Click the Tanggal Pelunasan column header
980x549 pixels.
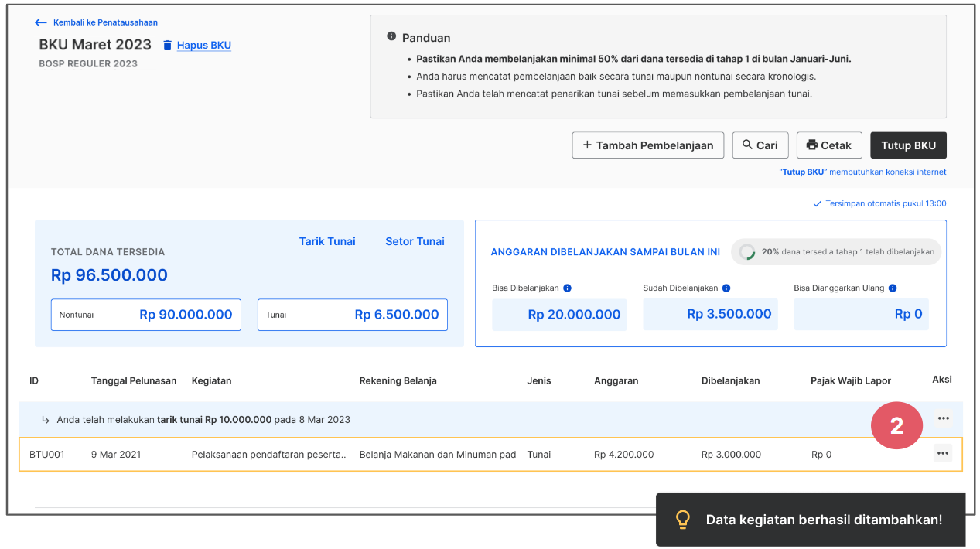point(134,380)
